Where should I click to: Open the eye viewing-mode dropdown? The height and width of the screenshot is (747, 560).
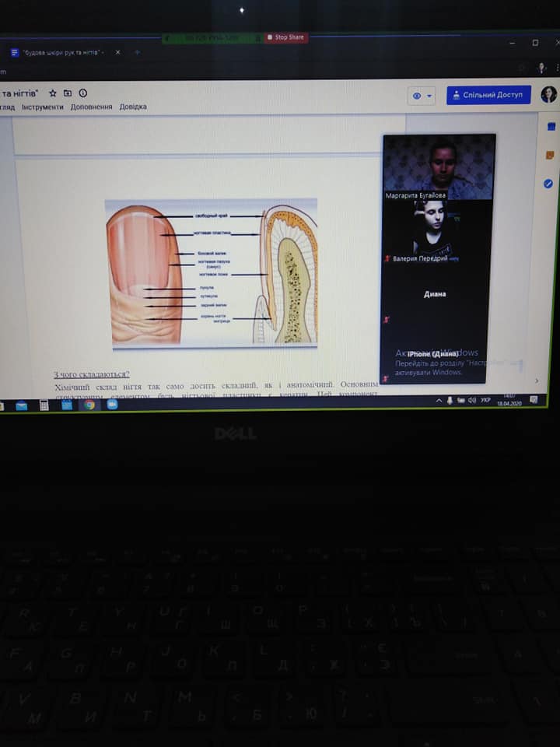coord(422,96)
